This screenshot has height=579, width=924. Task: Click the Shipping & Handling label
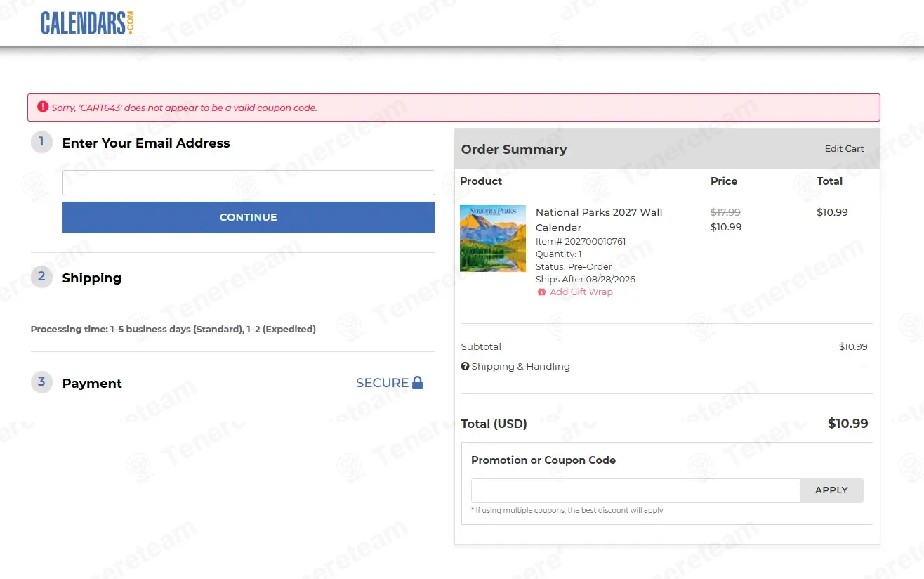[521, 366]
